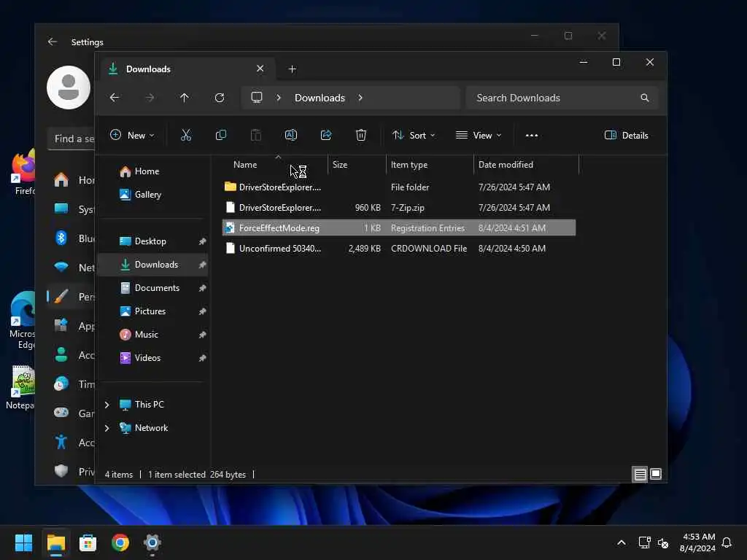Open Videos in navigation pane

click(x=153, y=358)
